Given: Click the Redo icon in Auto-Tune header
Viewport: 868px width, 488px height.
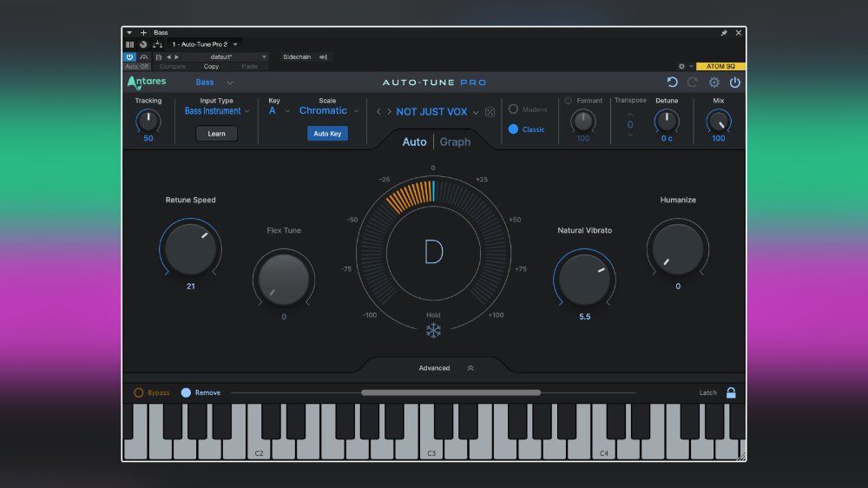Looking at the screenshot, I should click(x=693, y=82).
